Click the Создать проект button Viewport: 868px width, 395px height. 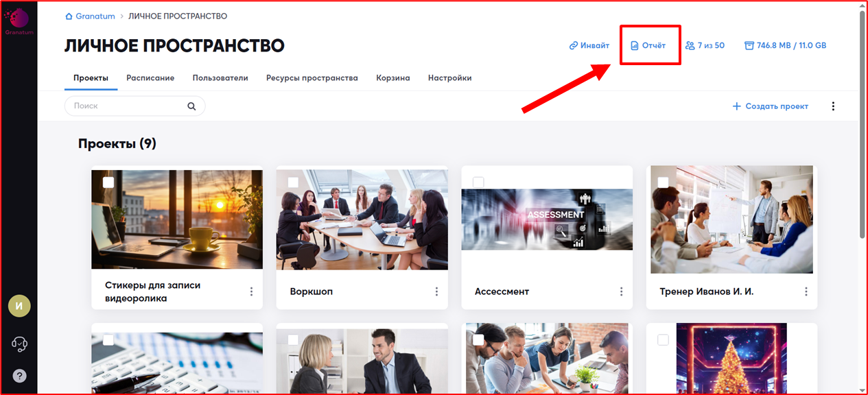pyautogui.click(x=770, y=106)
